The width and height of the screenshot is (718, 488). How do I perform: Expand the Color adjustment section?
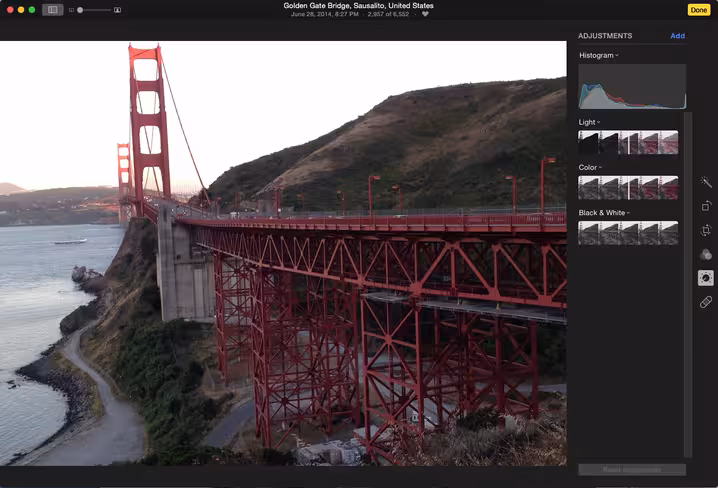click(x=590, y=168)
